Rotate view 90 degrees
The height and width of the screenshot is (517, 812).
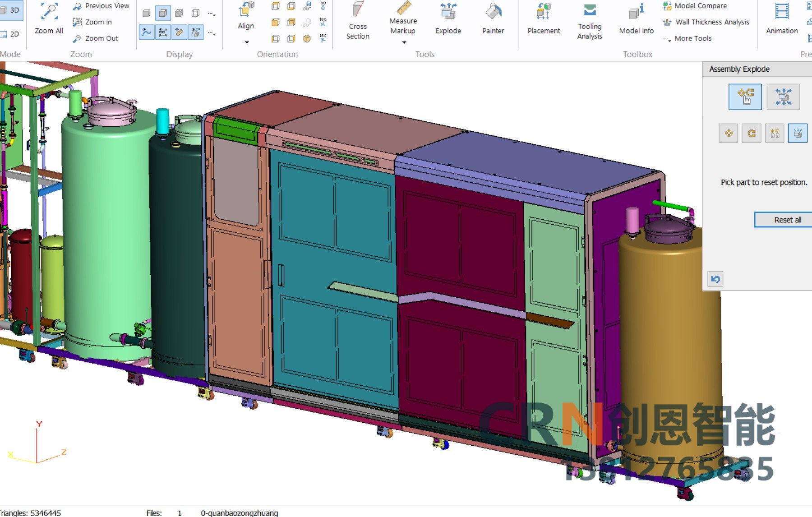323,6
